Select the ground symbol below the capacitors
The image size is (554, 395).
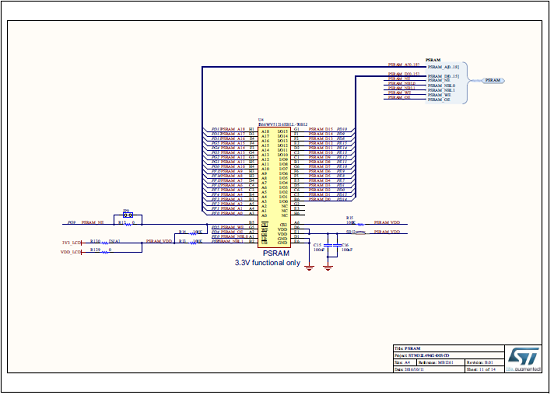click(x=328, y=268)
